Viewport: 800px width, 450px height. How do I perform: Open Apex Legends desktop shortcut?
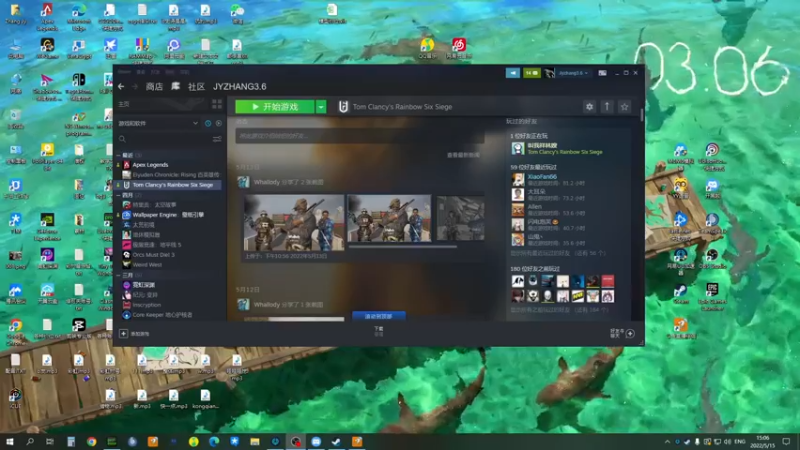point(47,17)
